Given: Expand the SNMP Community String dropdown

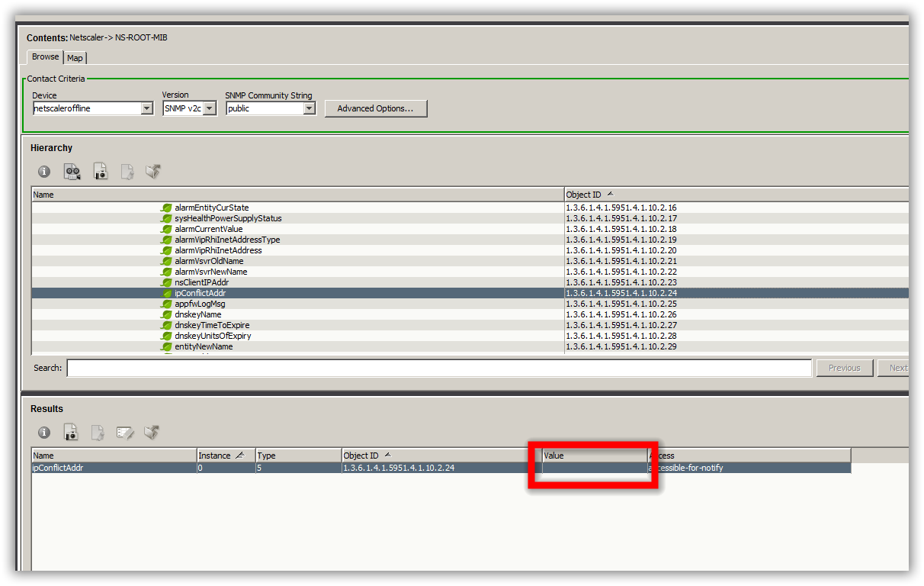Looking at the screenshot, I should coord(310,108).
